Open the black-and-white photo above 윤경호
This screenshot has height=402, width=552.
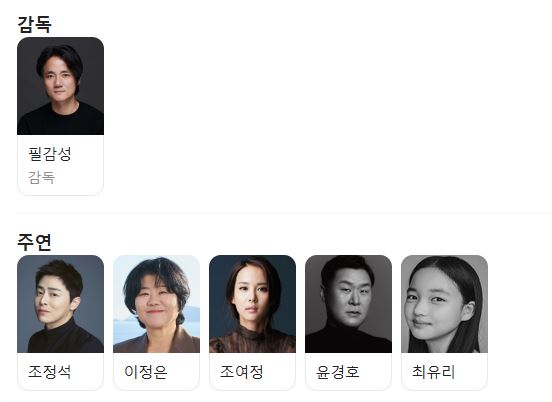(x=349, y=304)
